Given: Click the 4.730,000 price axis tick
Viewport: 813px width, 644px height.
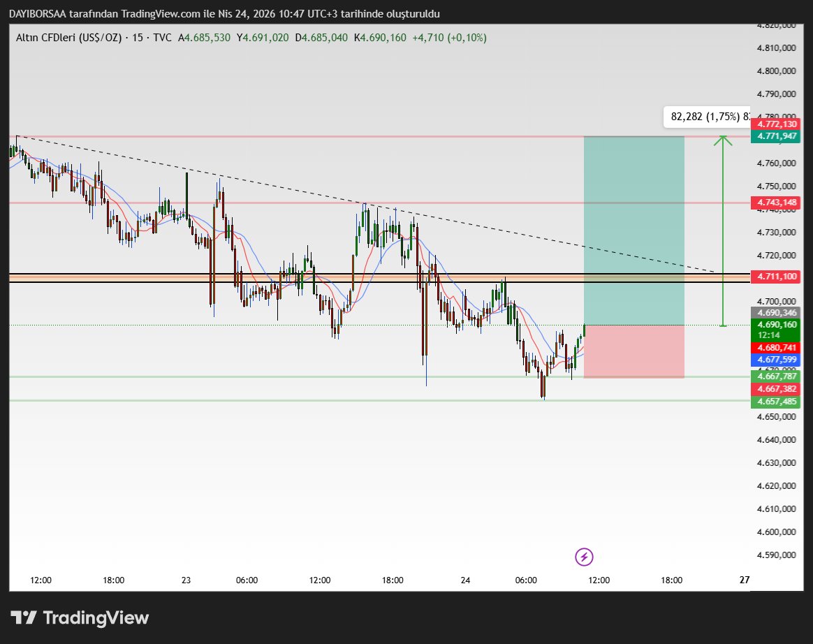Looking at the screenshot, I should tap(776, 233).
